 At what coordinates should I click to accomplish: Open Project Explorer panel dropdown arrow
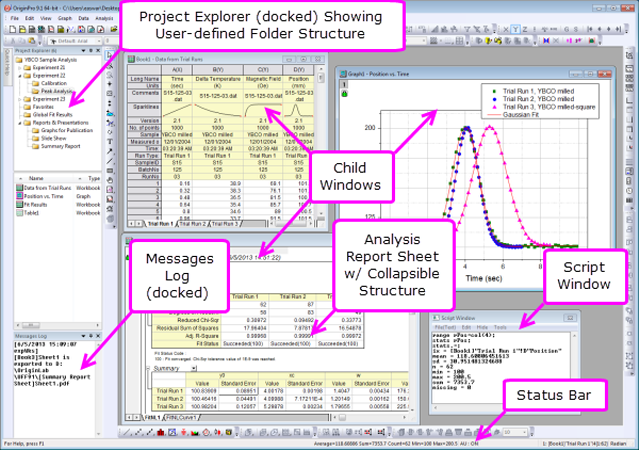[84, 51]
